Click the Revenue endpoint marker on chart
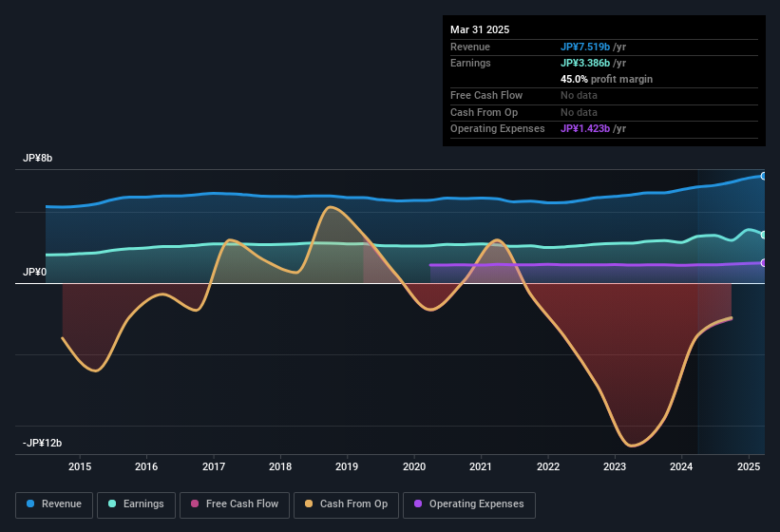Screen dimensions: 780x532 click(x=764, y=176)
